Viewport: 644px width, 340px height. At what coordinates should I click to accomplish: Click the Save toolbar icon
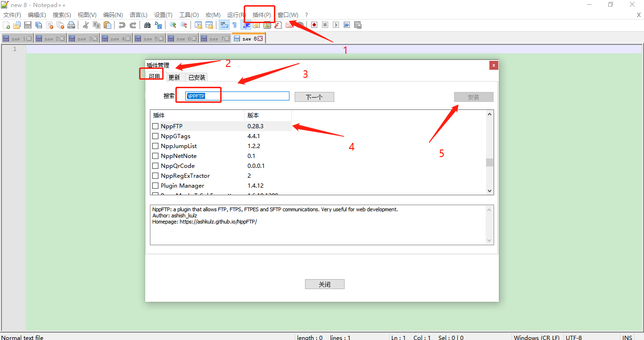(28, 25)
